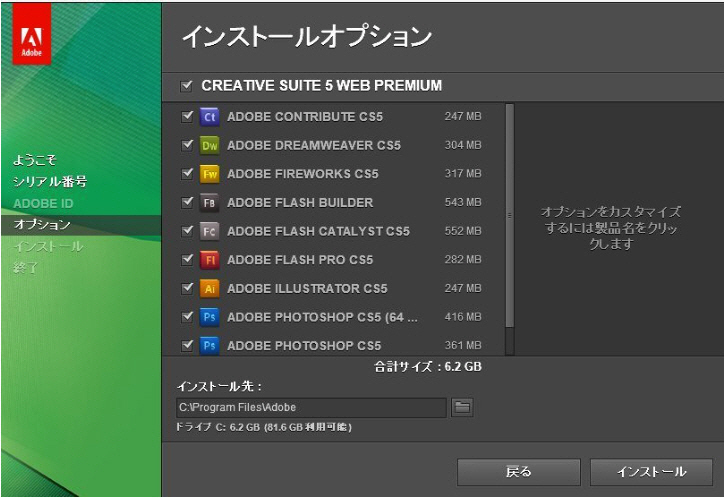Select product name ADOBE DREAMWEAVER CS5
This screenshot has width=725, height=498.
[x=314, y=145]
